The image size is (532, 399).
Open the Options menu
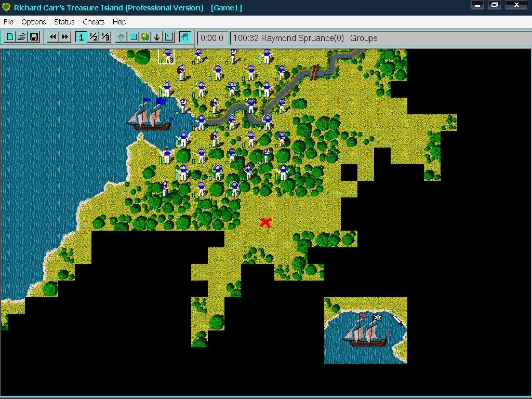pos(34,22)
